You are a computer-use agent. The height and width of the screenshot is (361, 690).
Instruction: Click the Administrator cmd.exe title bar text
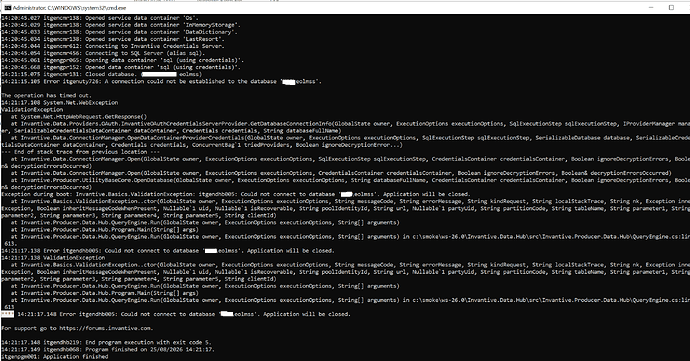pyautogui.click(x=70, y=8)
